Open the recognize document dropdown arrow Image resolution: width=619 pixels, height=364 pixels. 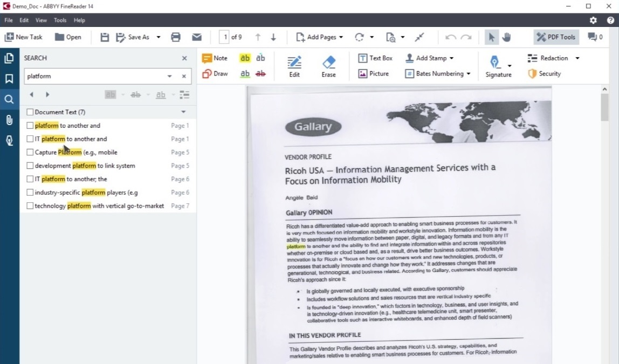point(403,37)
